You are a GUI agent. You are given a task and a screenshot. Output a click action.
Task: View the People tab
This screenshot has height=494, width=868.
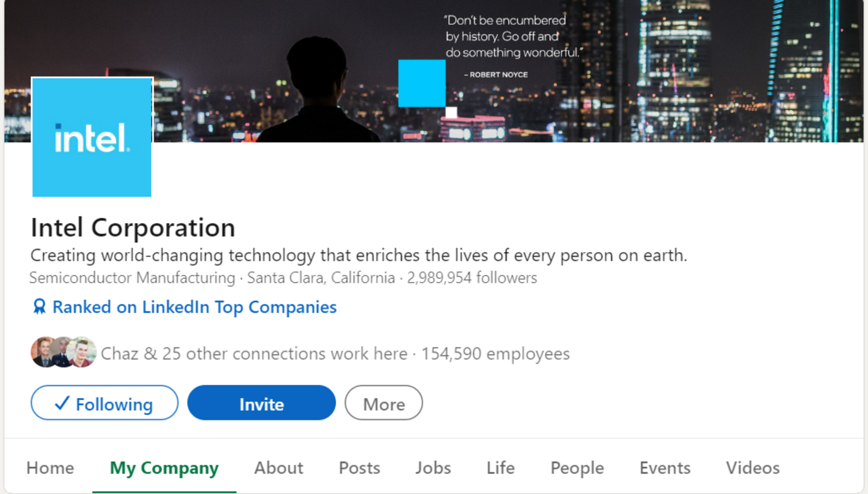point(577,468)
